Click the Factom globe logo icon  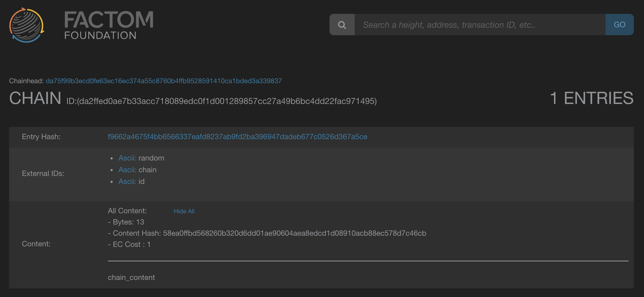click(x=26, y=25)
